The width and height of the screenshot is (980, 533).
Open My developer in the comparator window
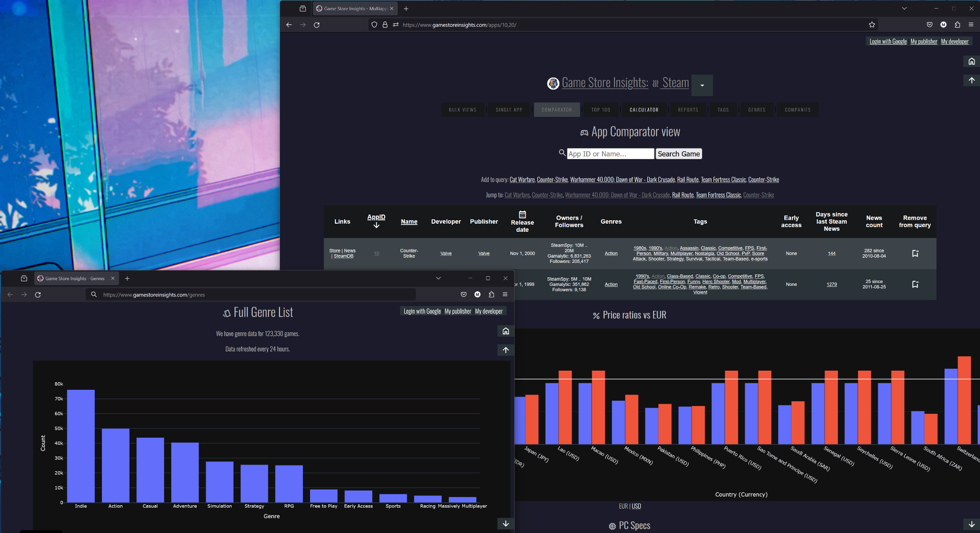(955, 41)
